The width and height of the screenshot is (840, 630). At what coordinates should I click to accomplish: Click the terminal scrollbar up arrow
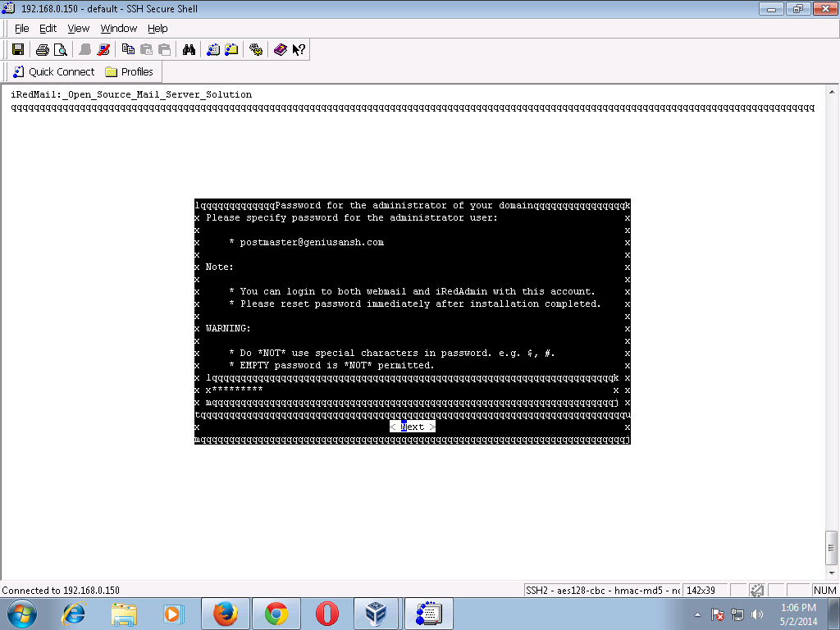pos(832,92)
